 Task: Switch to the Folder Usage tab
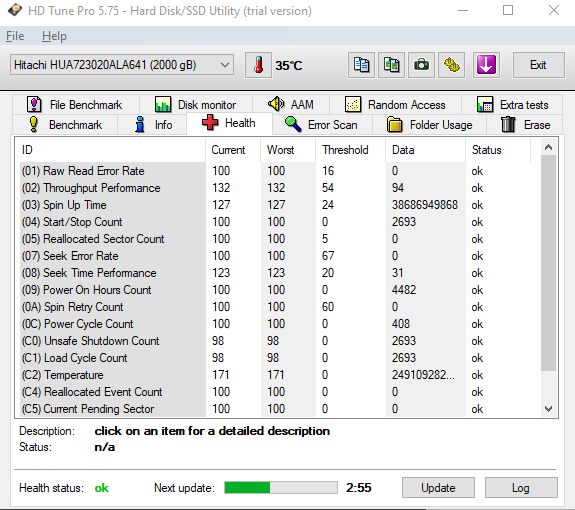[429, 125]
